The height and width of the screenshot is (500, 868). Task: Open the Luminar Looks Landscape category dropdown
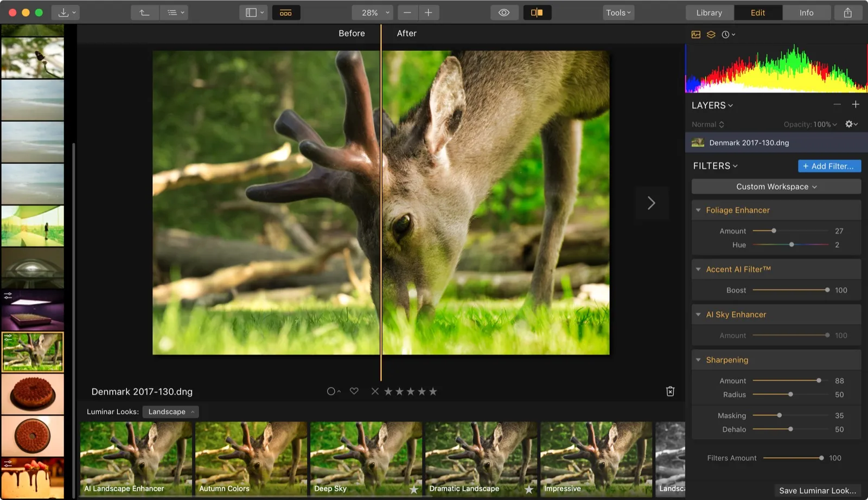(x=170, y=412)
